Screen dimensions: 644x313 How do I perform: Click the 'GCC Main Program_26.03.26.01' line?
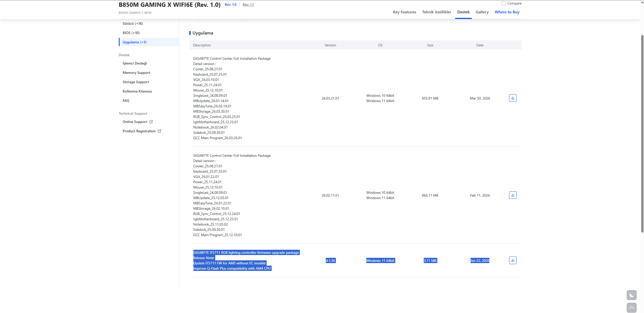click(x=218, y=138)
